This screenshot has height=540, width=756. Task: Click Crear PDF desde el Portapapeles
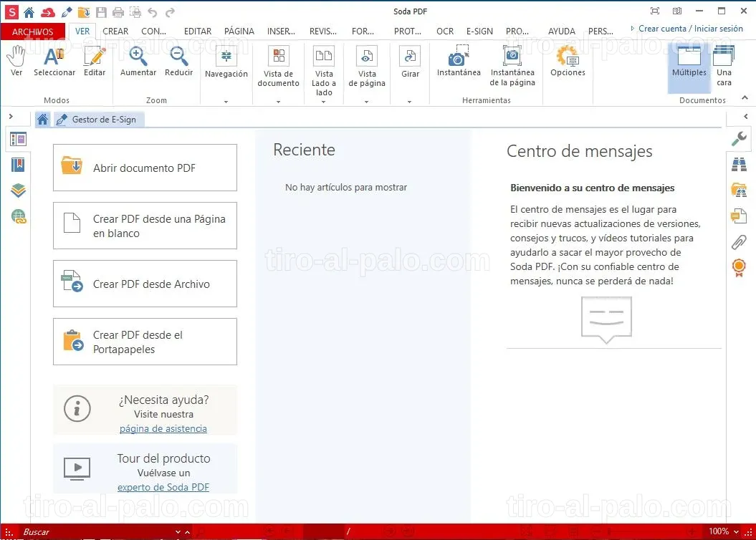(145, 342)
